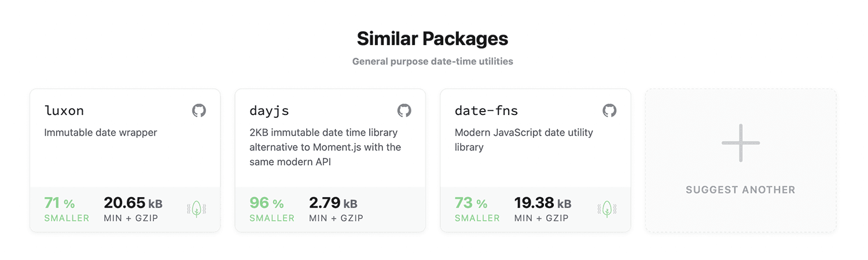Screen dimensions: 868x260
Task: Select luxon's 20.65 kB size figure
Action: pos(133,203)
